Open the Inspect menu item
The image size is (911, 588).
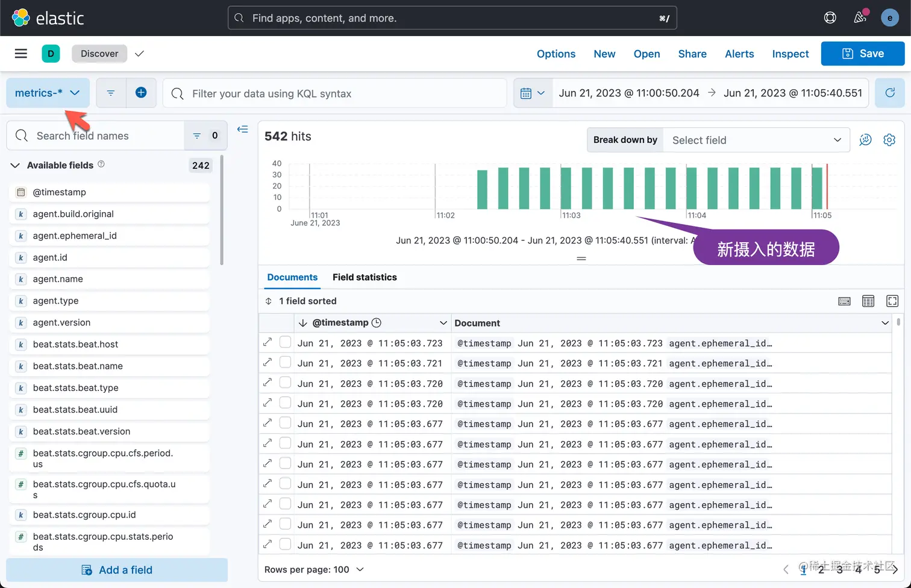pos(790,54)
